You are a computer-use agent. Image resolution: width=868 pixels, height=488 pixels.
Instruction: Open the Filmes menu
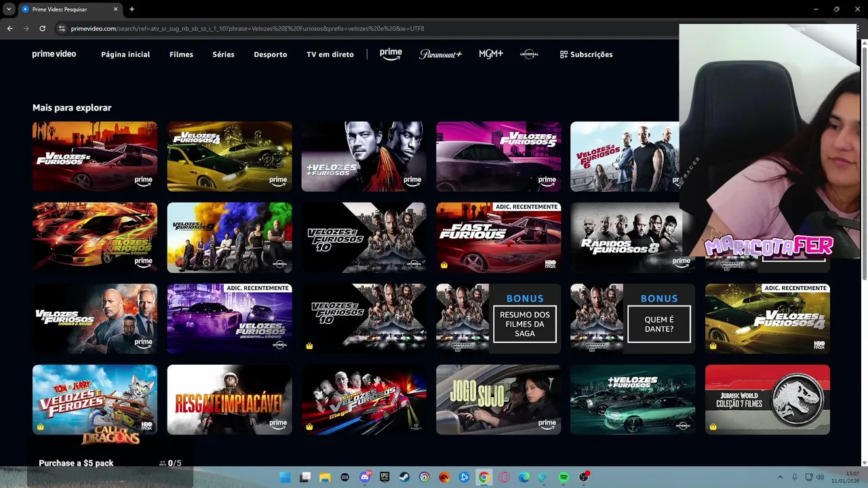[181, 54]
